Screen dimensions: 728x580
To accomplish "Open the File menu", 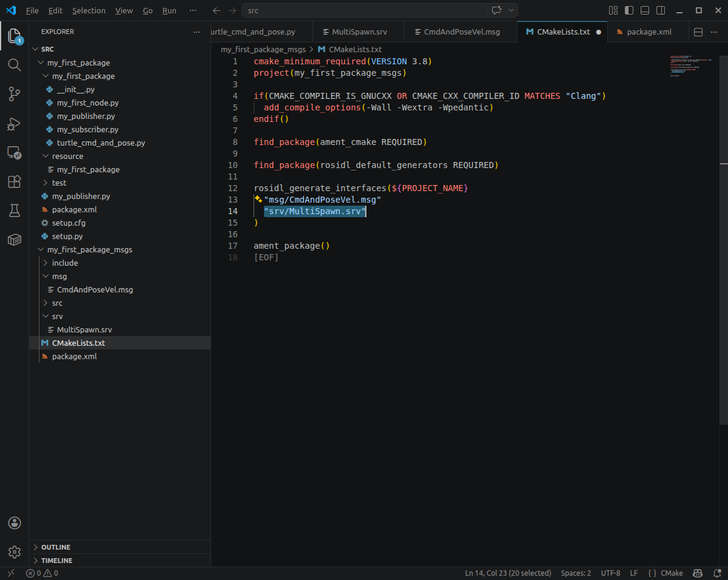I will pyautogui.click(x=32, y=10).
